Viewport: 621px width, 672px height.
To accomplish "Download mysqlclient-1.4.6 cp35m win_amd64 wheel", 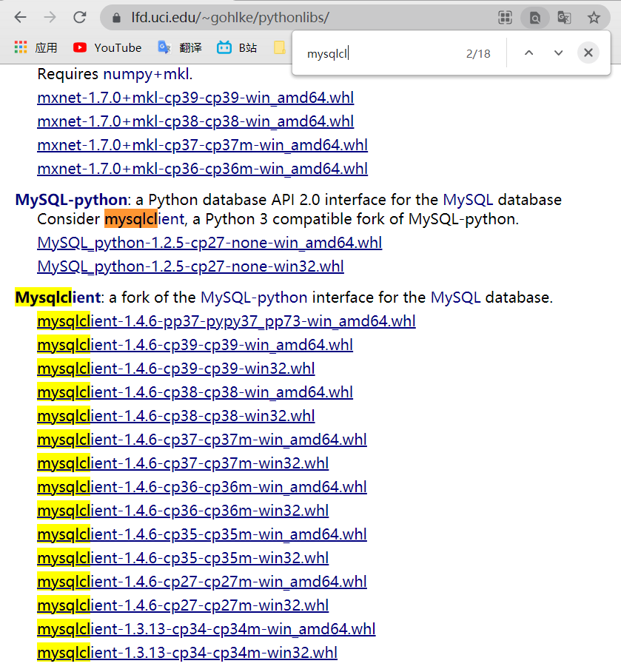I will tap(202, 534).
